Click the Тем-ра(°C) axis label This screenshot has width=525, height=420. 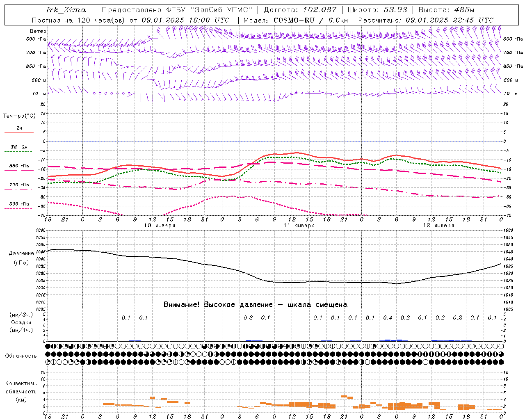click(x=19, y=116)
